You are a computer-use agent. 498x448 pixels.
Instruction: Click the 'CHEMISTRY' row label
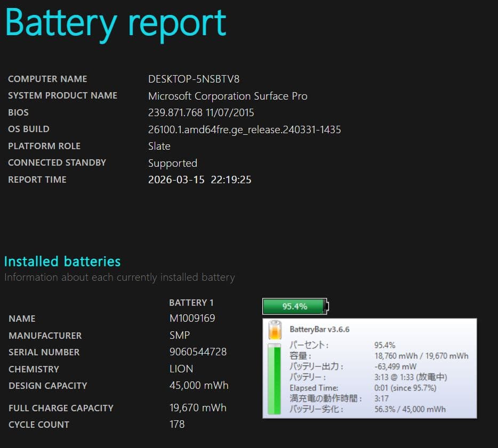(x=34, y=369)
